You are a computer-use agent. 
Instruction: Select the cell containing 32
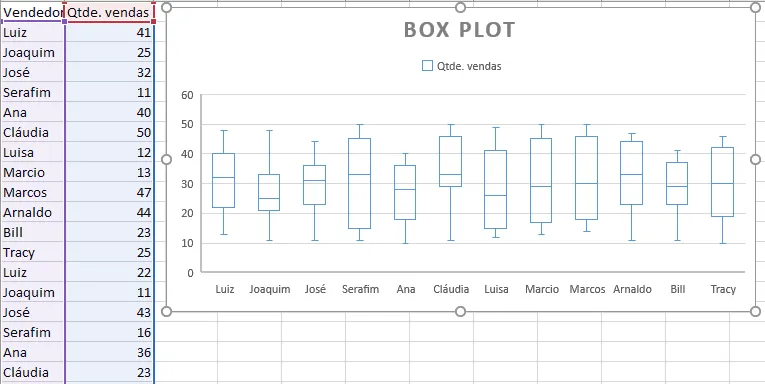pos(109,72)
